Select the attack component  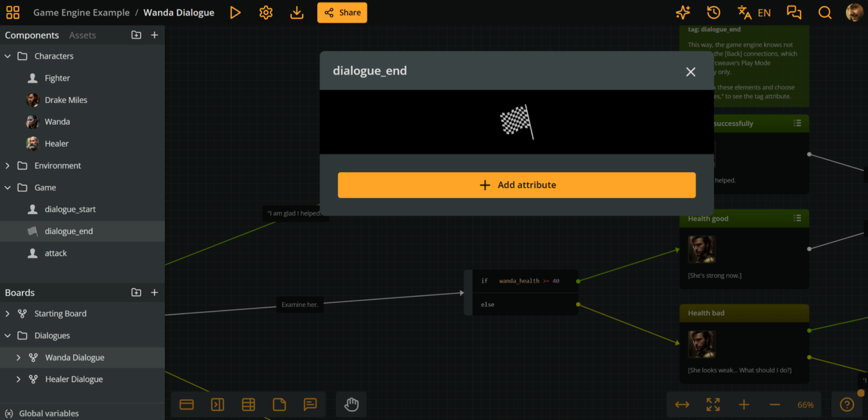[x=82, y=253]
